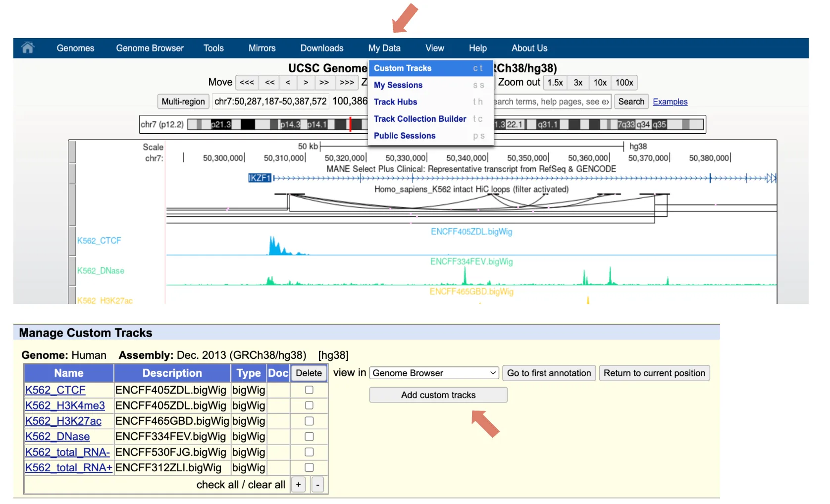This screenshot has height=504, width=830.
Task: Move far left with the <<< button
Action: [x=247, y=83]
